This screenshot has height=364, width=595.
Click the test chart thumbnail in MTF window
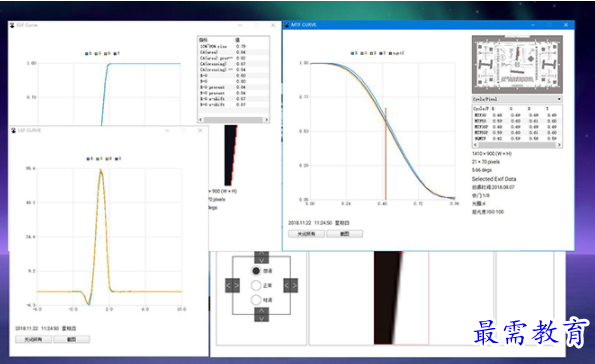click(517, 65)
